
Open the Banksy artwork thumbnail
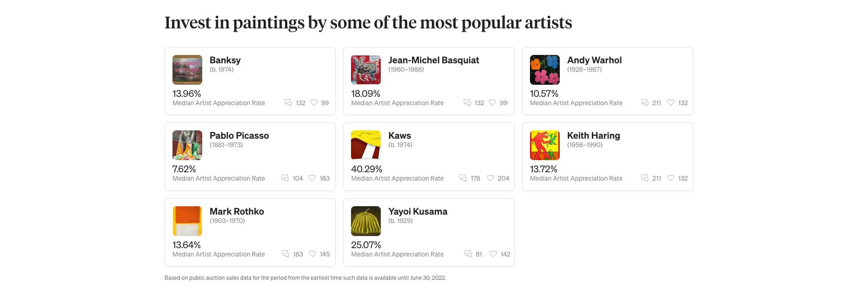(x=187, y=70)
